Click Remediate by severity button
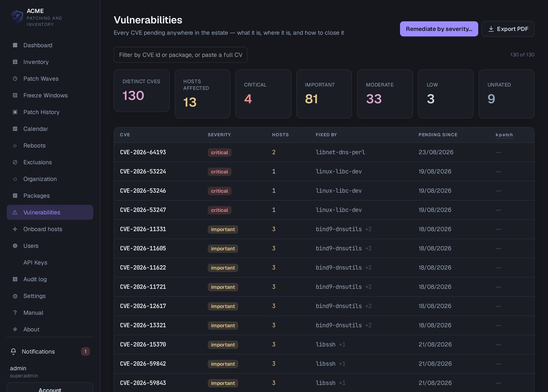 click(439, 29)
